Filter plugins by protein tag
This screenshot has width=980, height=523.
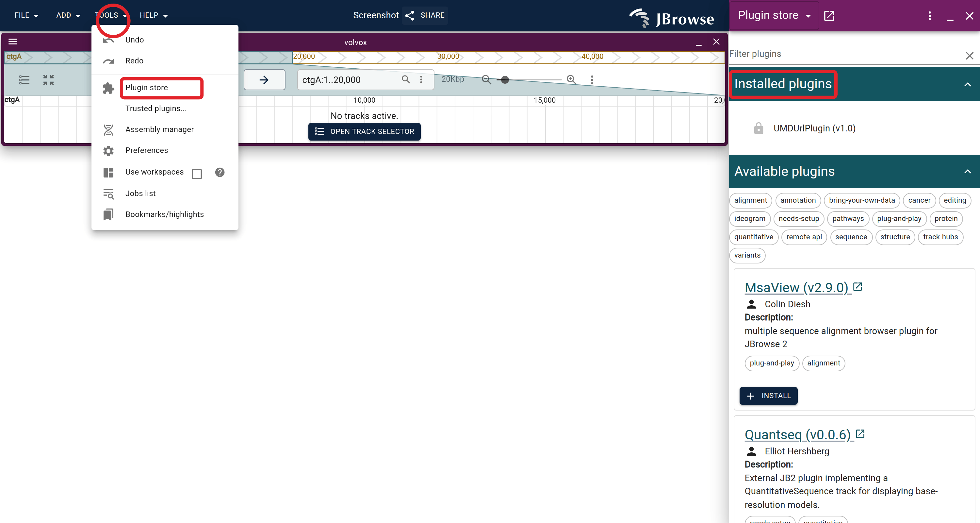point(946,218)
